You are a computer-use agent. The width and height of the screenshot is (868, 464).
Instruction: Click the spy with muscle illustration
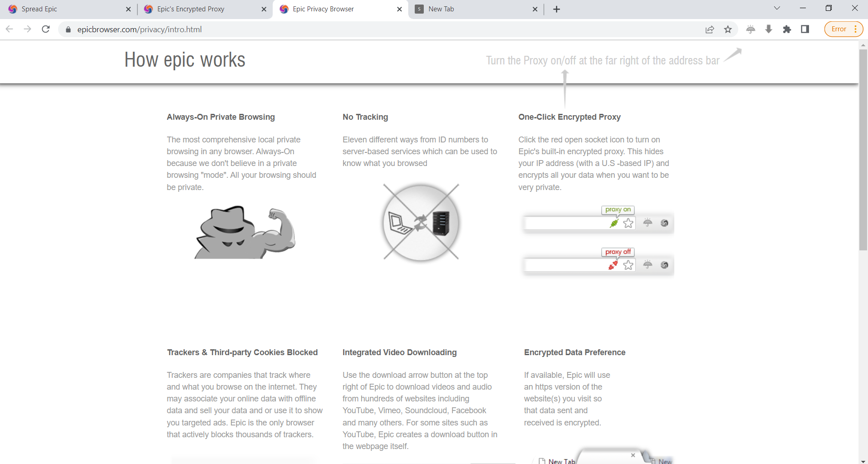tap(245, 232)
